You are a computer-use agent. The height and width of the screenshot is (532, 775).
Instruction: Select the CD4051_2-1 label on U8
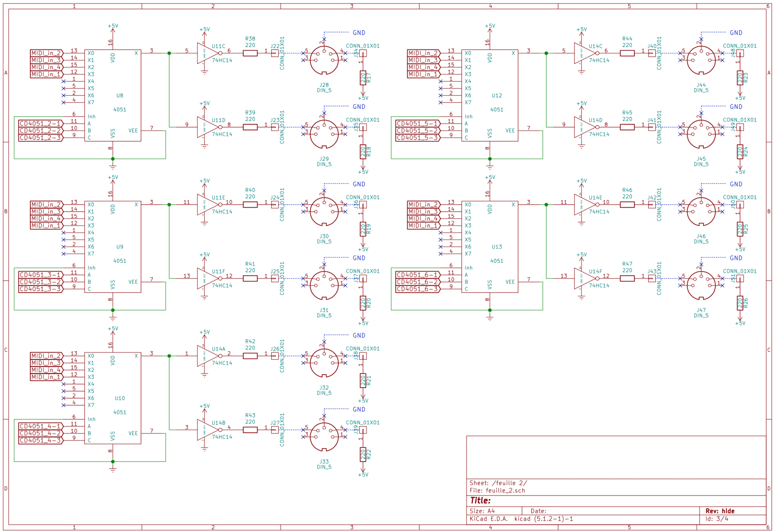tap(40, 124)
